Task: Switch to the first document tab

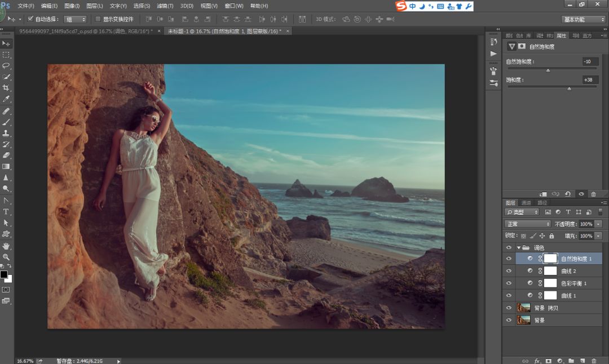Action: pyautogui.click(x=85, y=31)
